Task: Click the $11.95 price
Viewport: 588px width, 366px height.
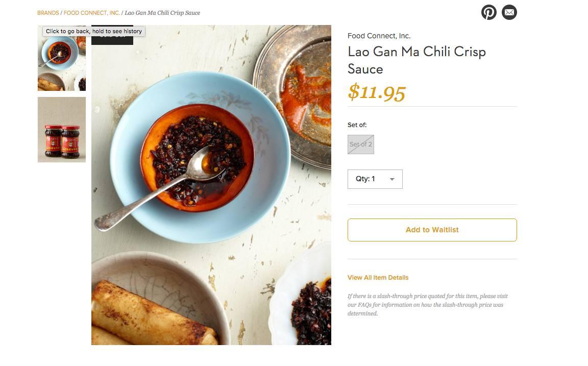Action: [x=376, y=92]
